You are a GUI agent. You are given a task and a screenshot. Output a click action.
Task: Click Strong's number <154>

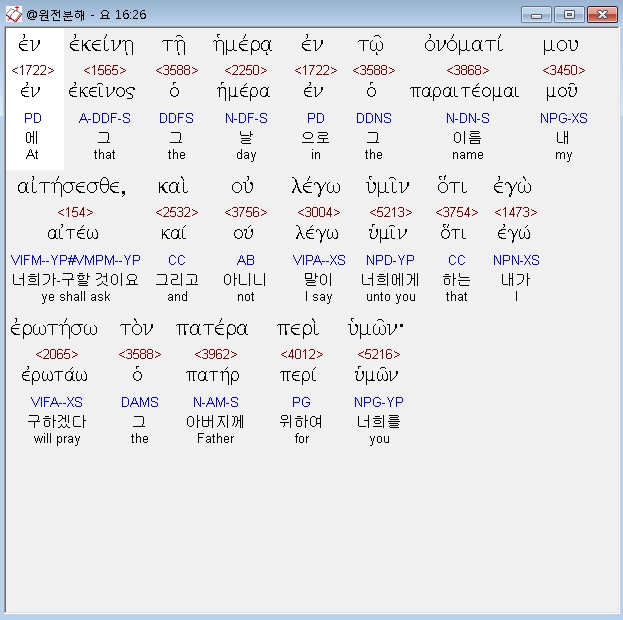click(75, 212)
